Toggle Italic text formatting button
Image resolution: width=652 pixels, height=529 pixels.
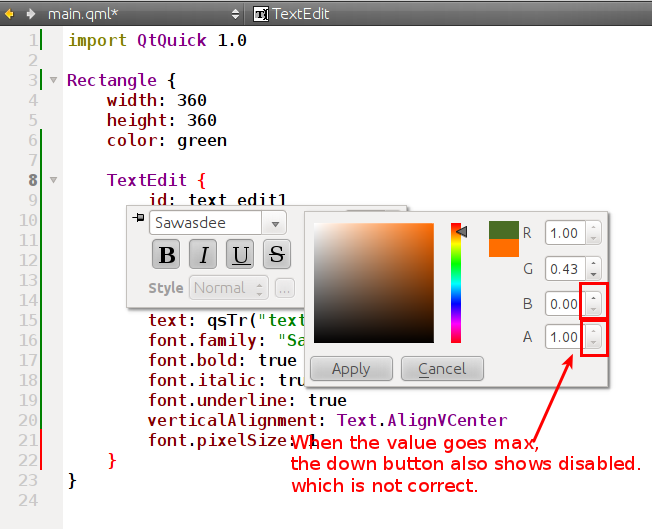[204, 254]
